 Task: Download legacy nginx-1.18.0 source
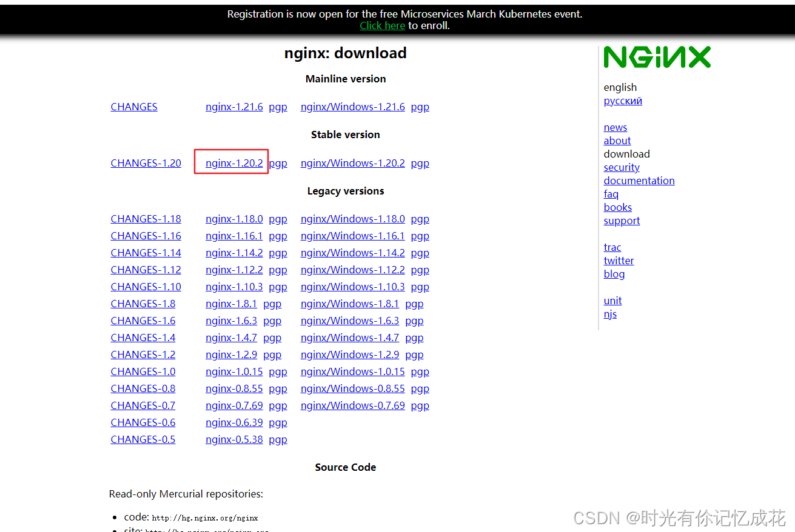tap(234, 219)
